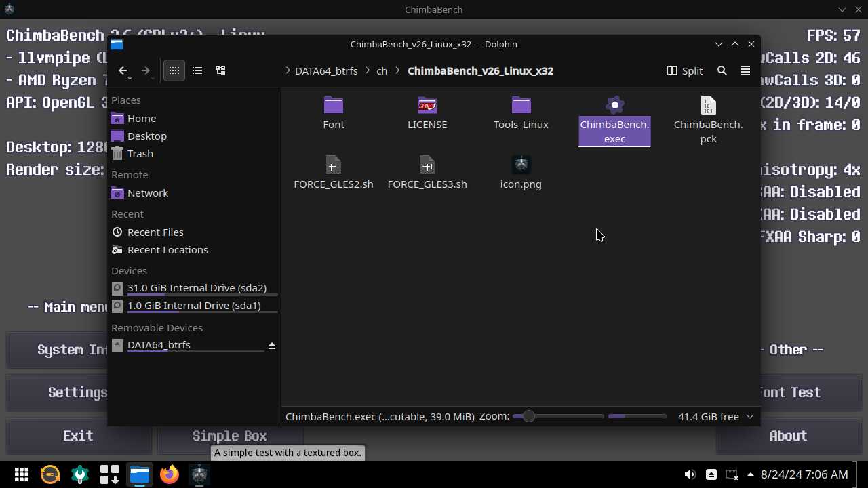Image resolution: width=868 pixels, height=488 pixels.
Task: Eject the DATA64_btrfs removable device
Action: pos(272,346)
